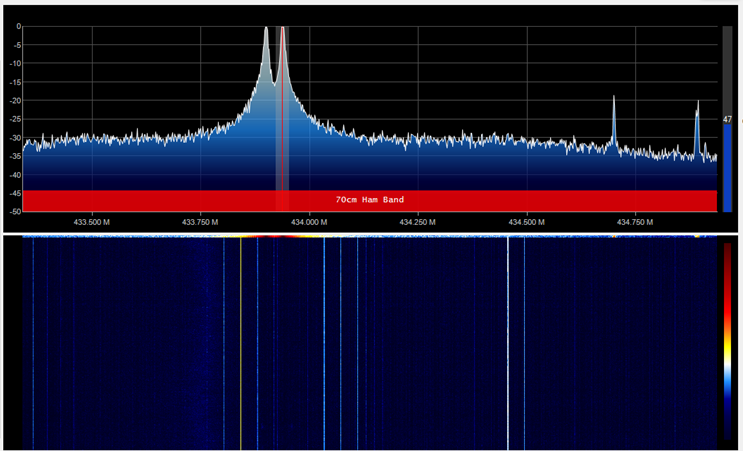Click the 434.750 M frequency axis label

click(x=634, y=222)
